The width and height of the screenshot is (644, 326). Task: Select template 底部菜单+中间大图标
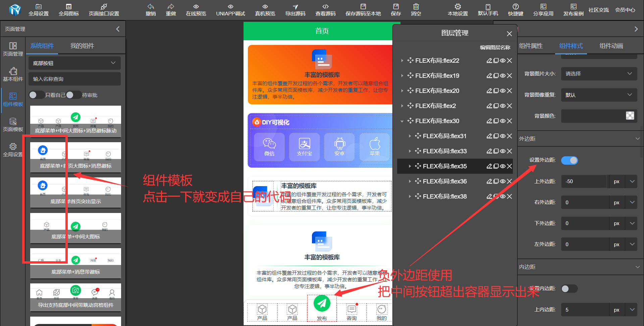point(75,228)
